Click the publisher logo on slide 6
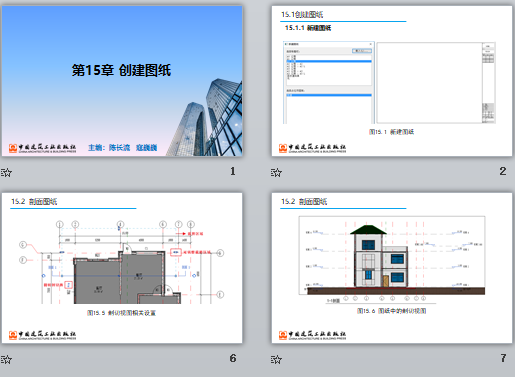The height and width of the screenshot is (377, 515). (x=42, y=335)
